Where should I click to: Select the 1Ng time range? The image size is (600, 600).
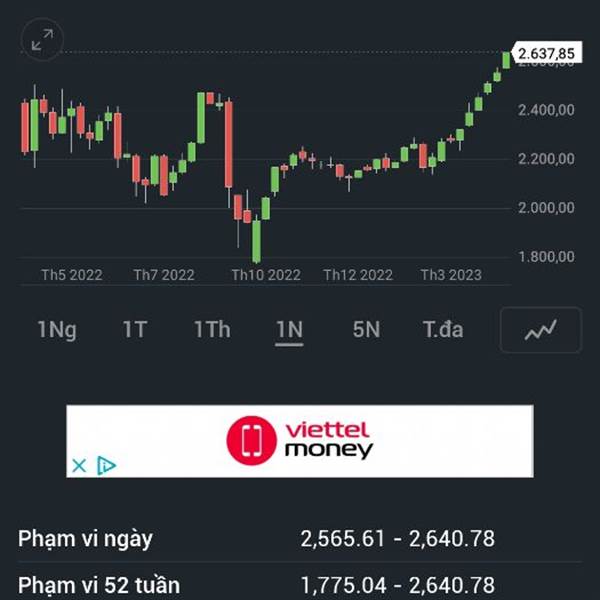(x=57, y=330)
